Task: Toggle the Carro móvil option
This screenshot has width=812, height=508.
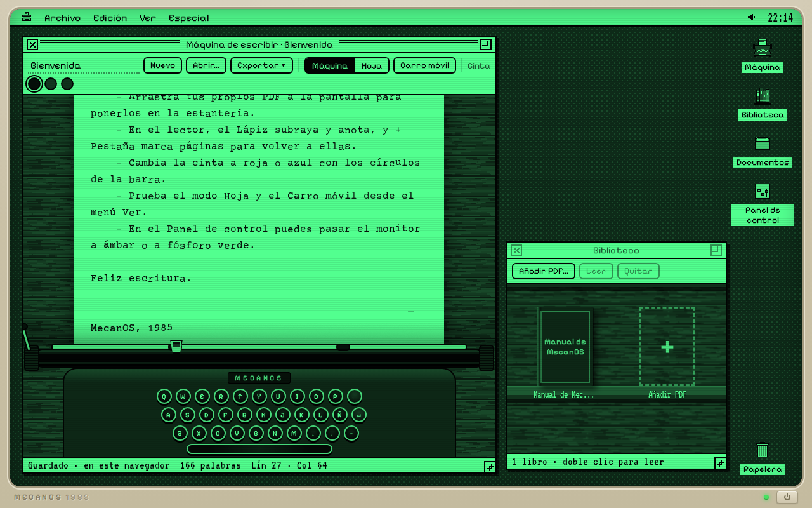Action: (x=424, y=65)
